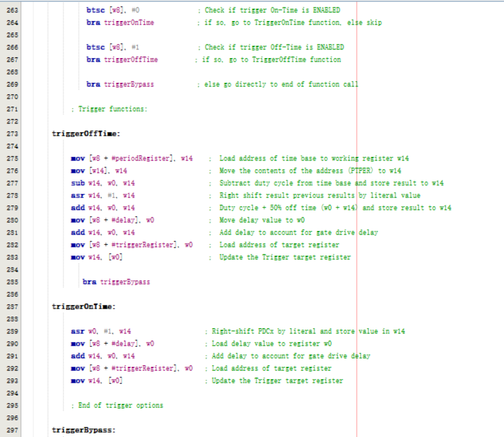The height and width of the screenshot is (437, 504).
Task: Click the 'asr w0, #1, w14' instruction
Action: (100, 331)
